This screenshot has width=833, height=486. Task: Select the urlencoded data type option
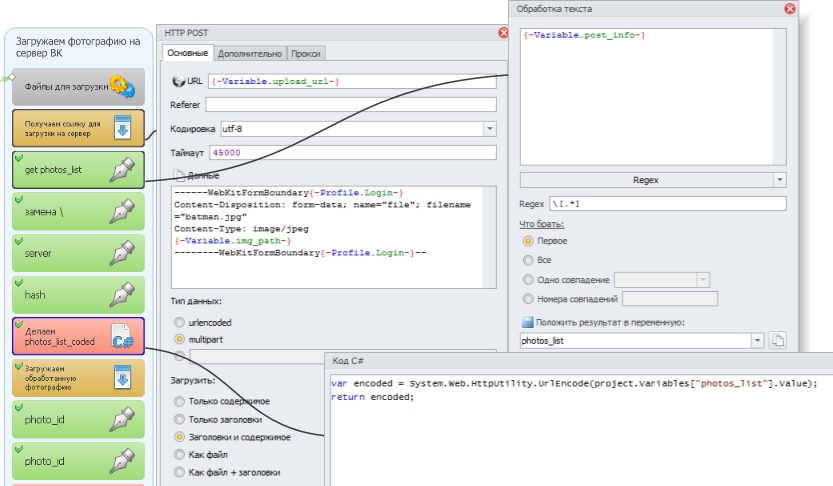pyautogui.click(x=180, y=322)
